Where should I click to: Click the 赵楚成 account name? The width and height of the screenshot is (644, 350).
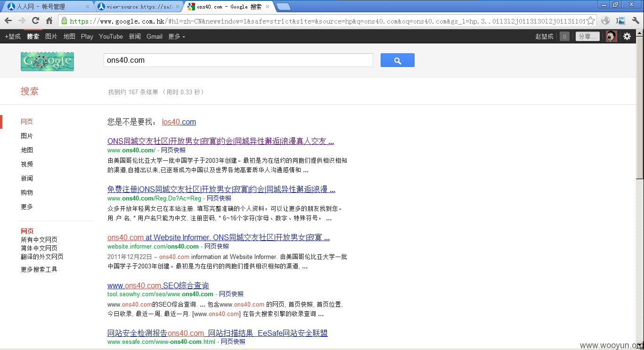coord(545,36)
